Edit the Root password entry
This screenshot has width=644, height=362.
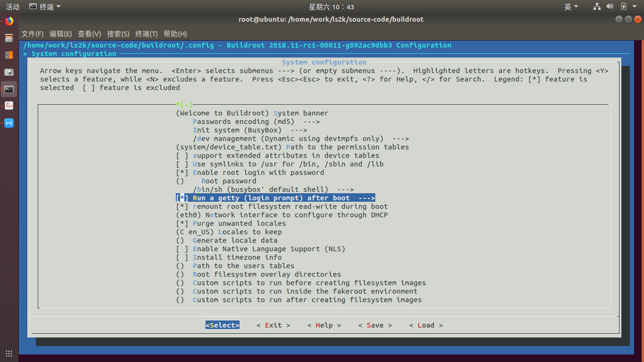tap(216, 181)
